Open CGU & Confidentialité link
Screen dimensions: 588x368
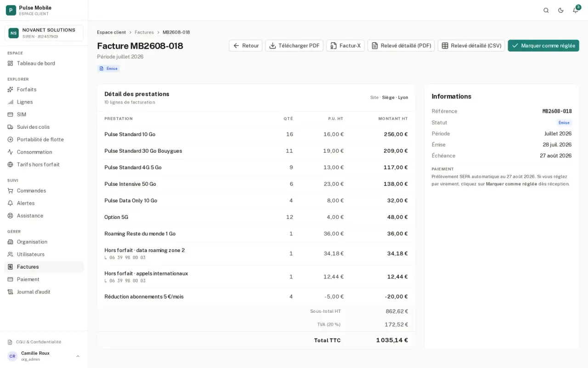[39, 342]
